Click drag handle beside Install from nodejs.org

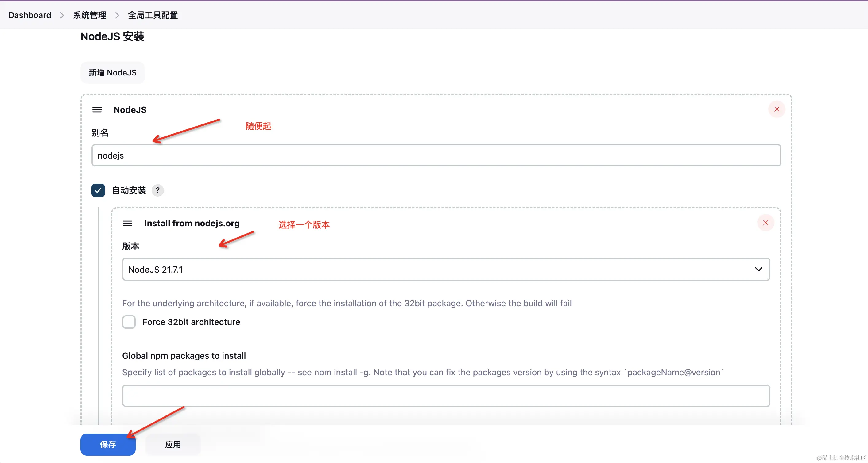127,223
